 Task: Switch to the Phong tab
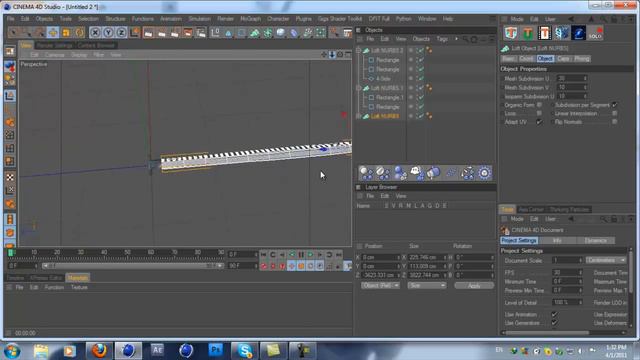pos(582,59)
